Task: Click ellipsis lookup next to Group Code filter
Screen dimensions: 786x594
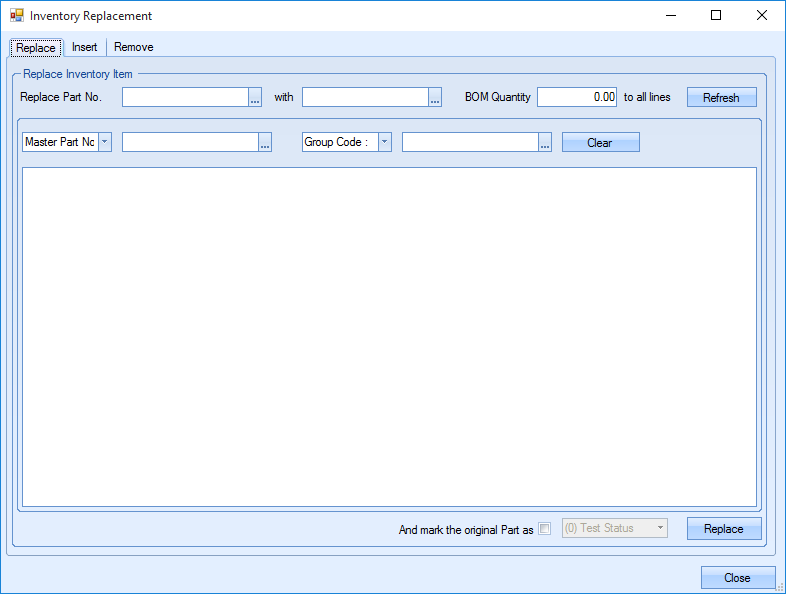Action: (x=545, y=143)
